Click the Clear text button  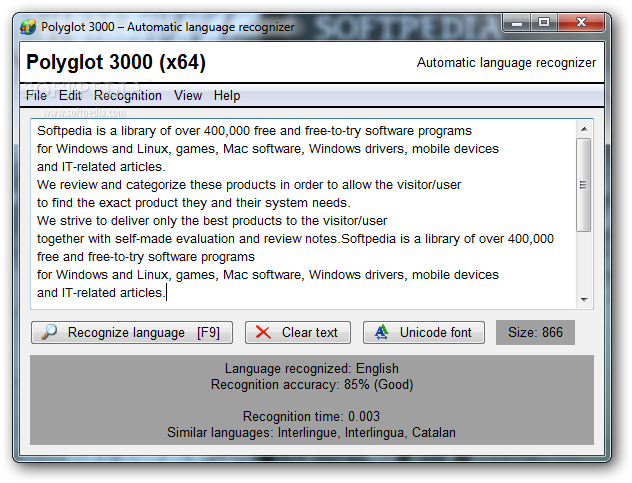point(298,333)
